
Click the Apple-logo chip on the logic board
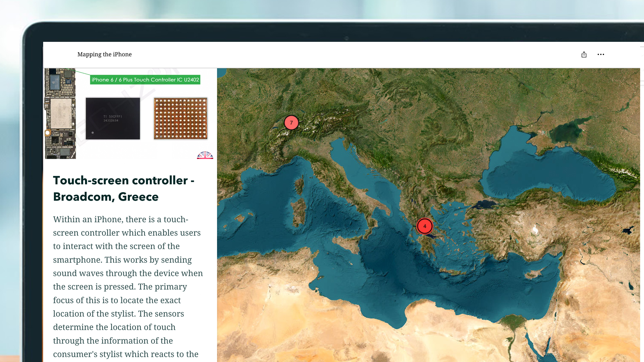[x=55, y=82]
